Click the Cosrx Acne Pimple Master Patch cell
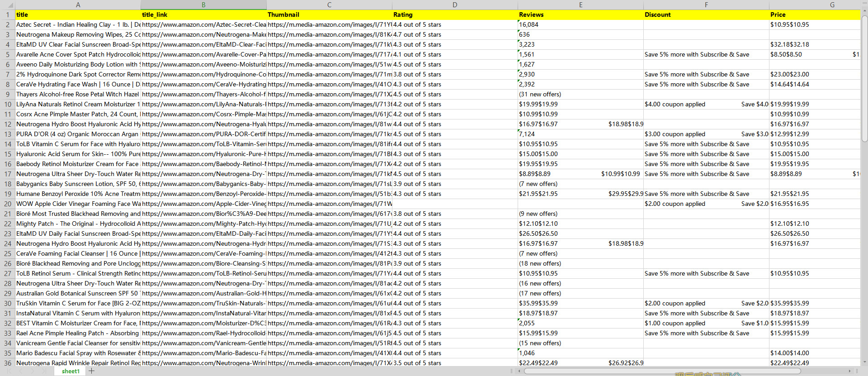 78,114
